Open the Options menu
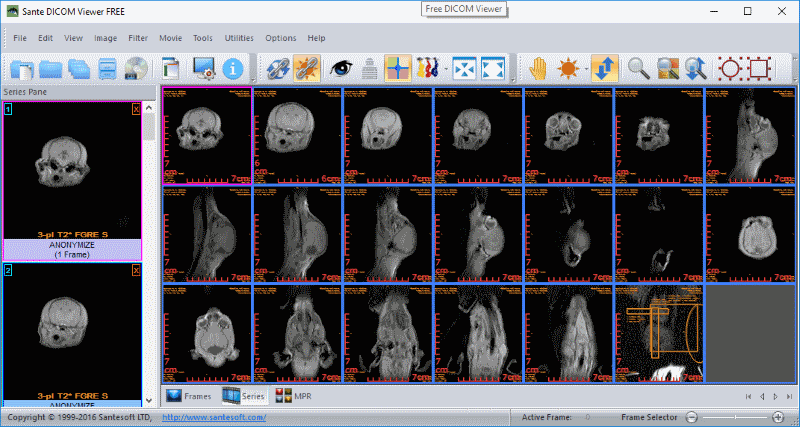The width and height of the screenshot is (800, 427). tap(281, 38)
